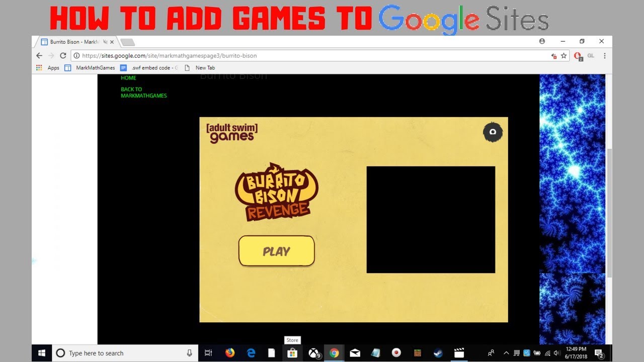
Task: Click the fuzzy black eyeball icon
Action: coord(493,132)
